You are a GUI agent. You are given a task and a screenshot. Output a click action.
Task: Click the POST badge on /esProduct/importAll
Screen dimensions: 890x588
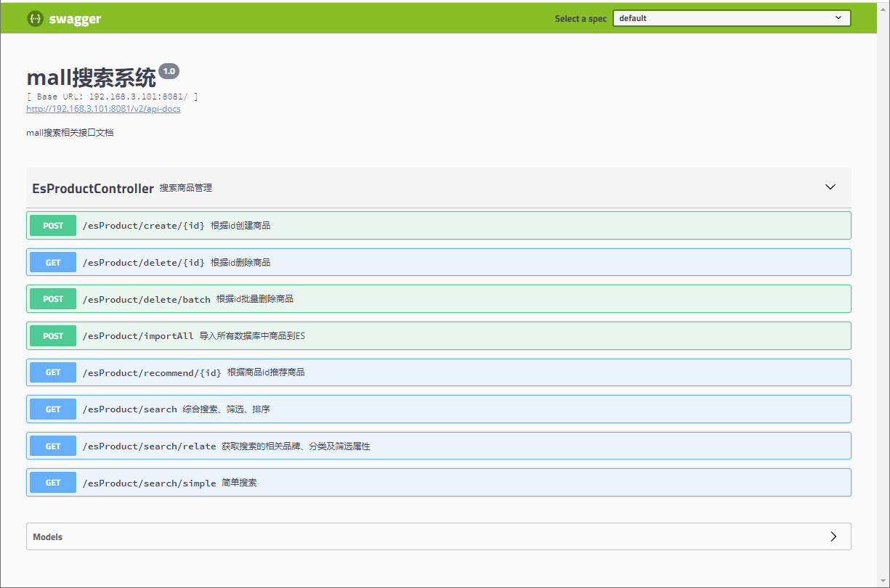[52, 335]
